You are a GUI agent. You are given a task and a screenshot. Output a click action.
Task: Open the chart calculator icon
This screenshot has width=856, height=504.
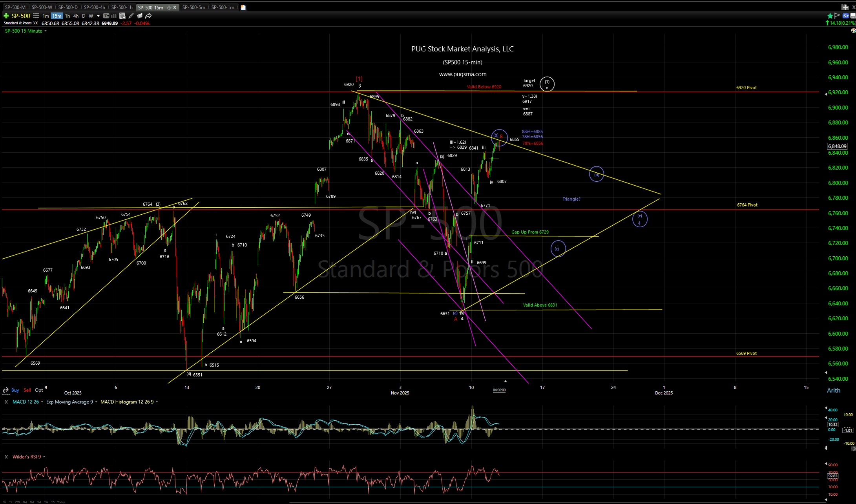pos(122,16)
